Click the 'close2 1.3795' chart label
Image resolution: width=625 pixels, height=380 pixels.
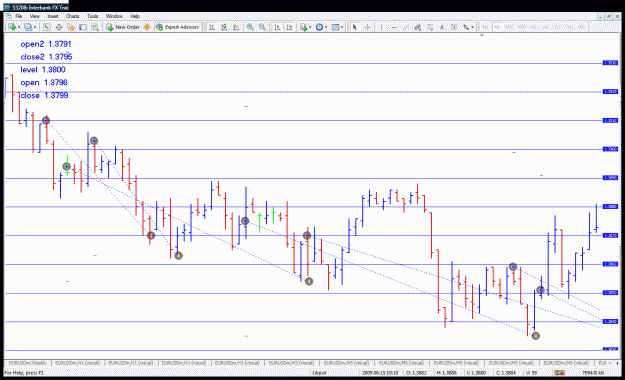[46, 57]
